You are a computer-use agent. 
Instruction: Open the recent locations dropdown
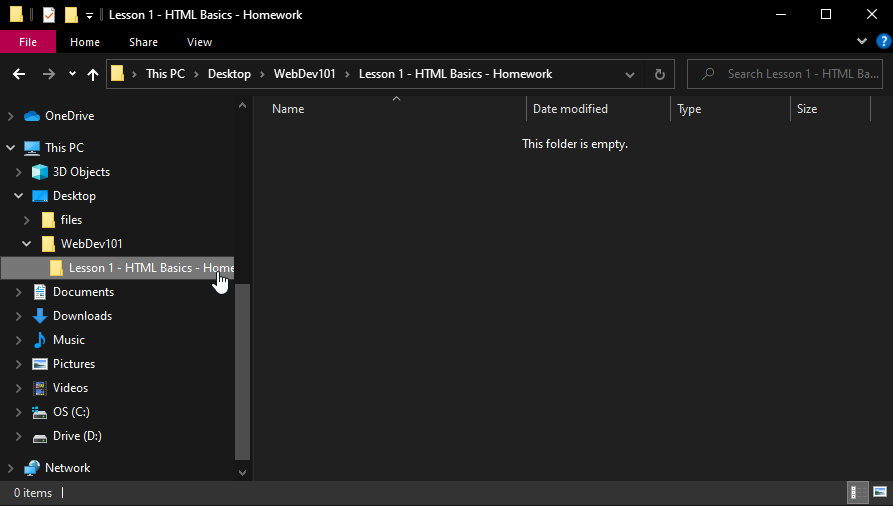72,74
